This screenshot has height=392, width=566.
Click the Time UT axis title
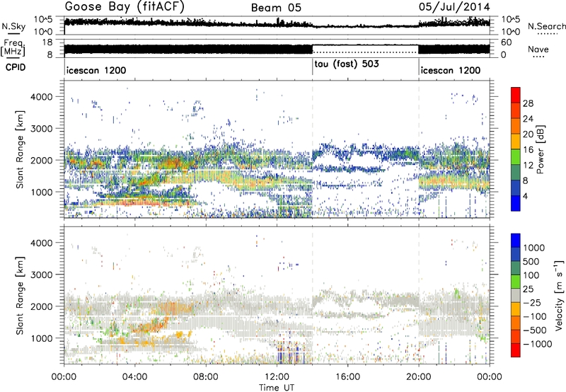[277, 387]
